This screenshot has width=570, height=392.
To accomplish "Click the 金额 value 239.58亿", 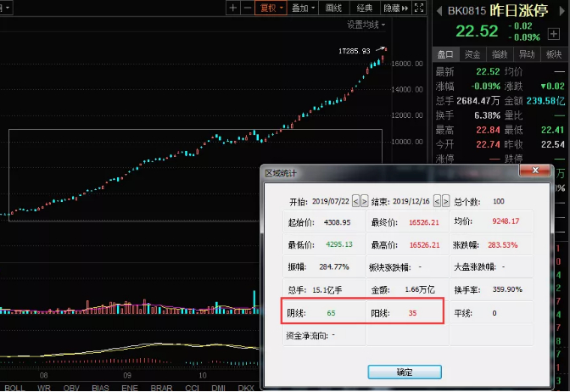I will click(x=545, y=101).
